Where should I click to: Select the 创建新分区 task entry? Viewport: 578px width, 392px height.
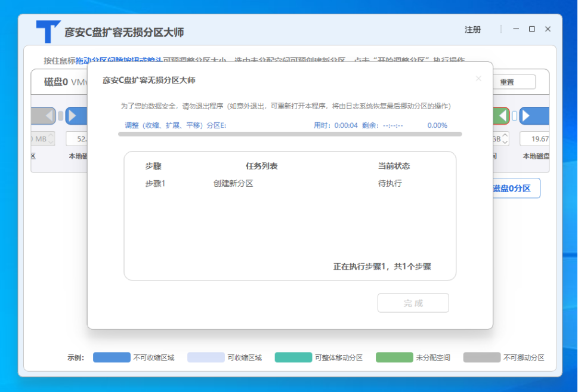coord(233,184)
